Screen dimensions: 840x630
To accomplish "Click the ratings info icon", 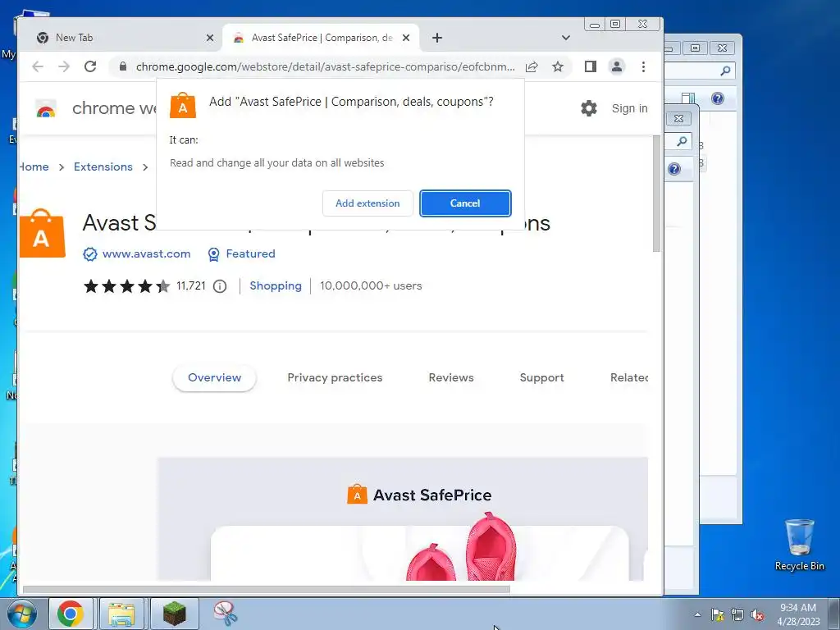I will [220, 286].
